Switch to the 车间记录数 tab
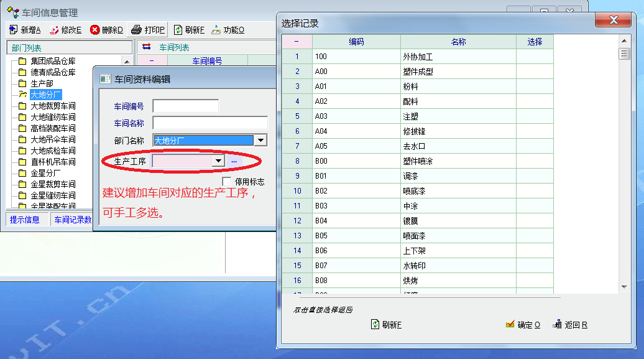Viewport: 644px width, 359px height. (72, 219)
